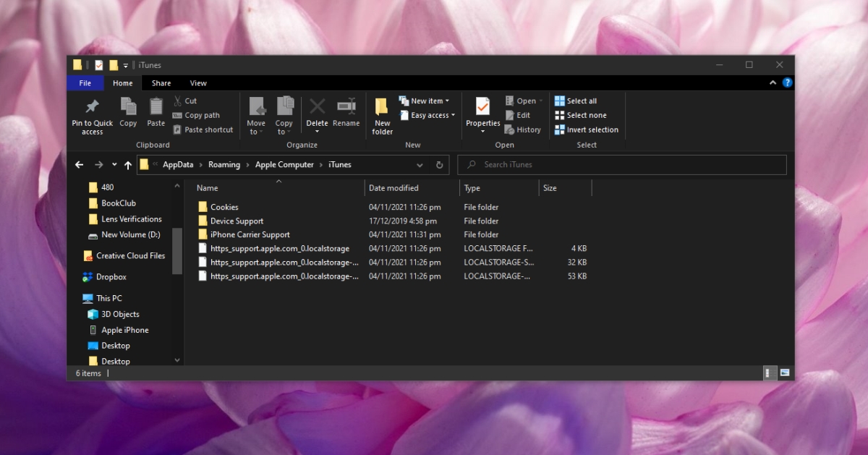
Task: Open the File tab
Action: (x=85, y=83)
